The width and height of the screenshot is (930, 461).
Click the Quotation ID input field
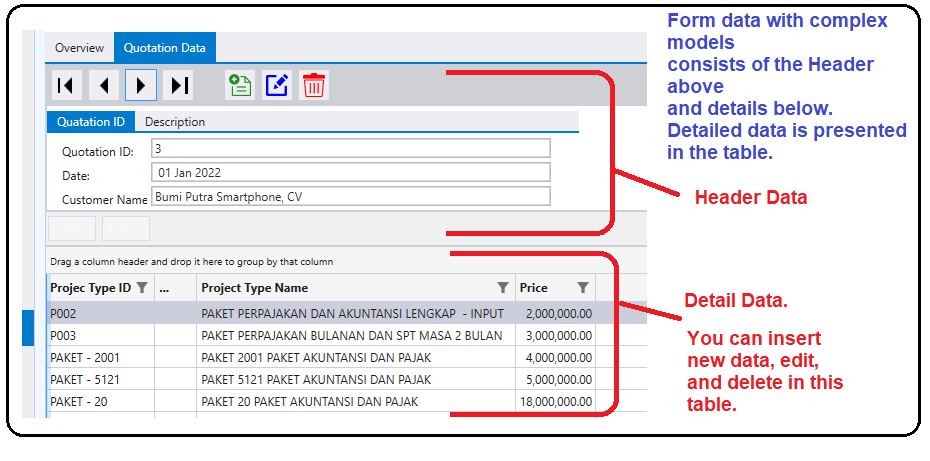350,148
